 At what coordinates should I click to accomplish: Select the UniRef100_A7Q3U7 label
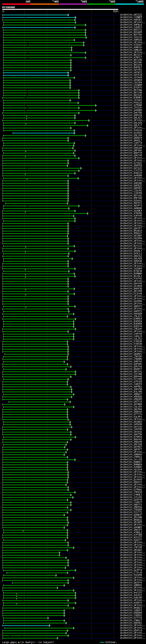pos(131,45)
